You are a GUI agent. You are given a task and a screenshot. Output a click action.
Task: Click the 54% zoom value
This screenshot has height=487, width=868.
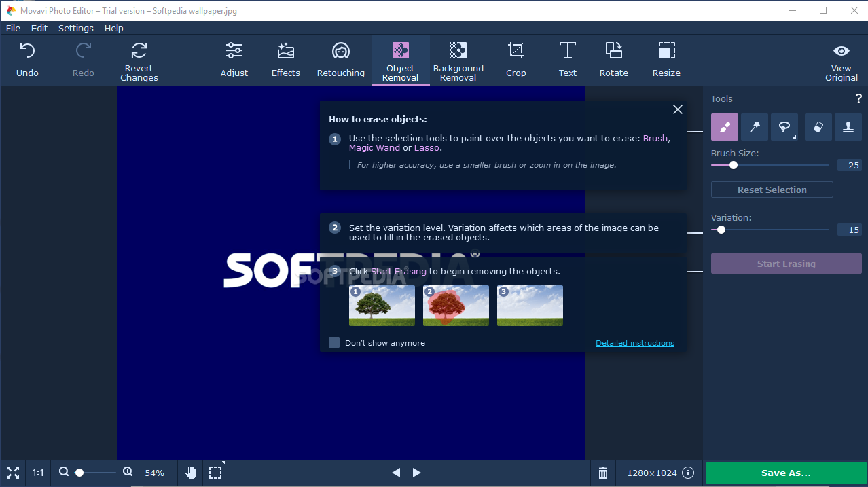point(155,473)
